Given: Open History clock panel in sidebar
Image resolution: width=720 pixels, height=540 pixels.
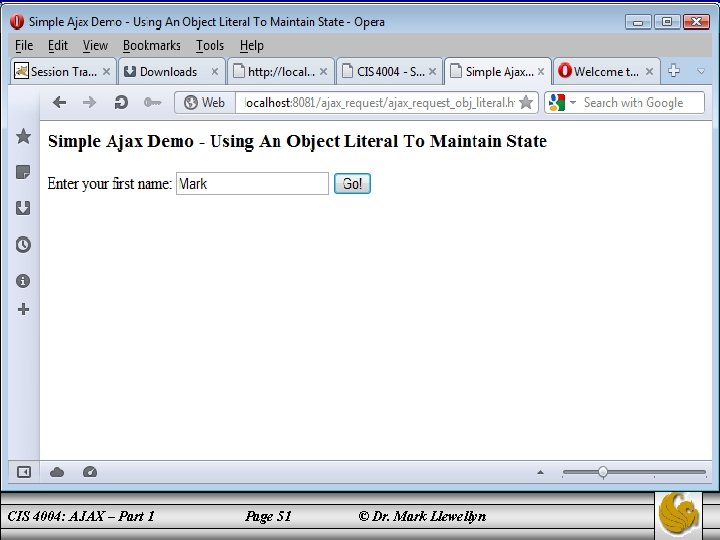Looking at the screenshot, I should [23, 244].
